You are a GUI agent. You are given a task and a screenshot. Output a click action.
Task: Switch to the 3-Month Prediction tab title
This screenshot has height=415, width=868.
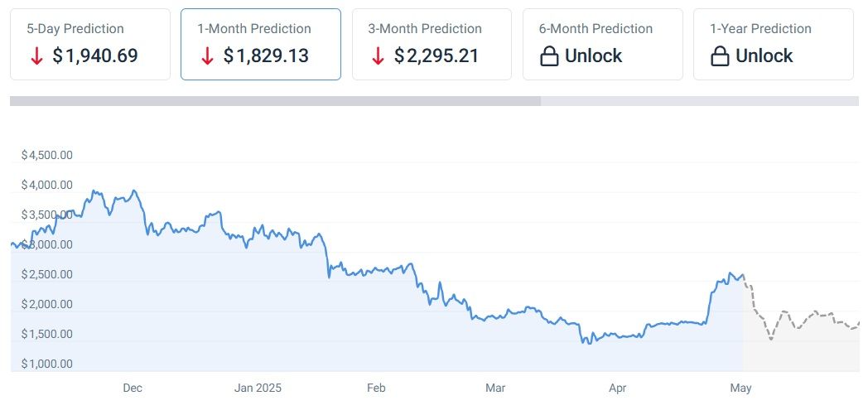click(x=425, y=28)
